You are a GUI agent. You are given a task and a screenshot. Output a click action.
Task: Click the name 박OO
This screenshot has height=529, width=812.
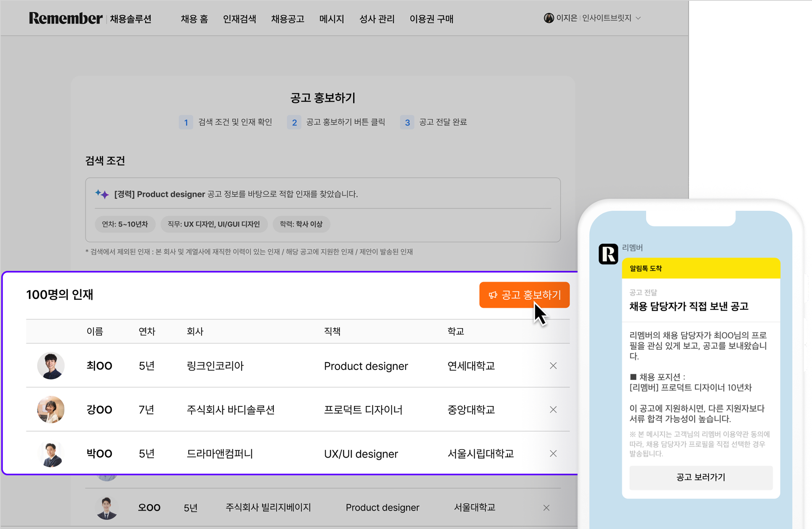99,454
